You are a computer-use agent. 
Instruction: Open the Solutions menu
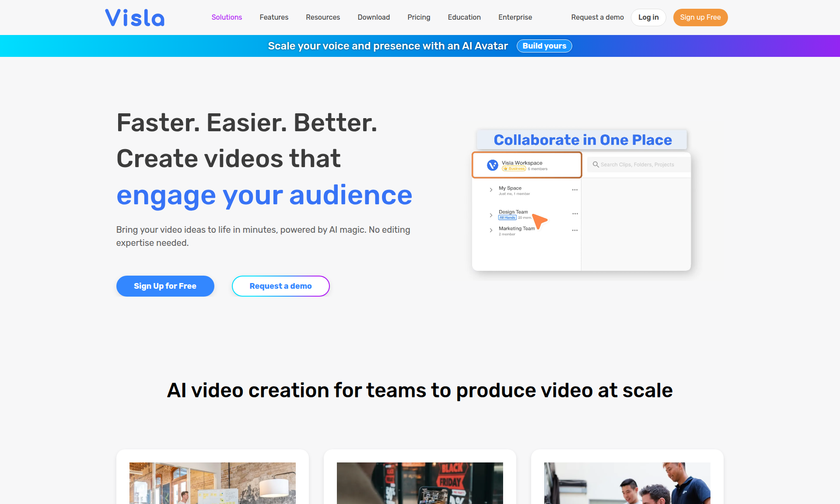pos(227,17)
